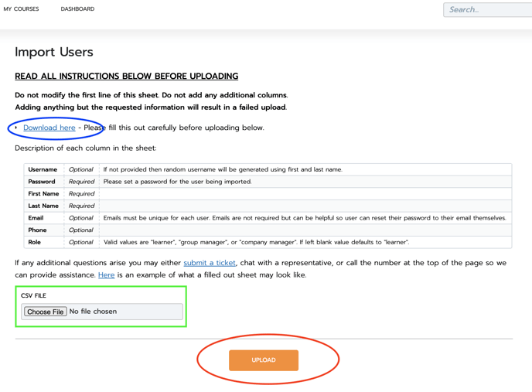Focus the Search input field
The image size is (532, 392).
pos(488,9)
